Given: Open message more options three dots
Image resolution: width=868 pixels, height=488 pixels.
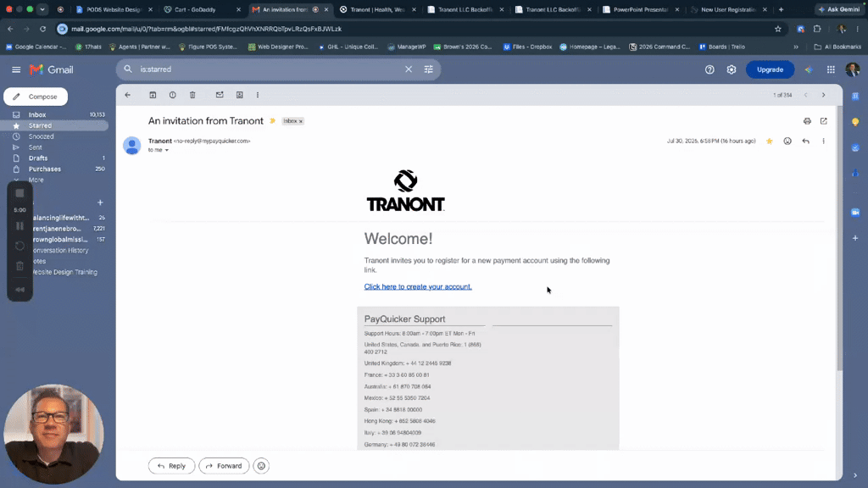Looking at the screenshot, I should click(x=824, y=141).
